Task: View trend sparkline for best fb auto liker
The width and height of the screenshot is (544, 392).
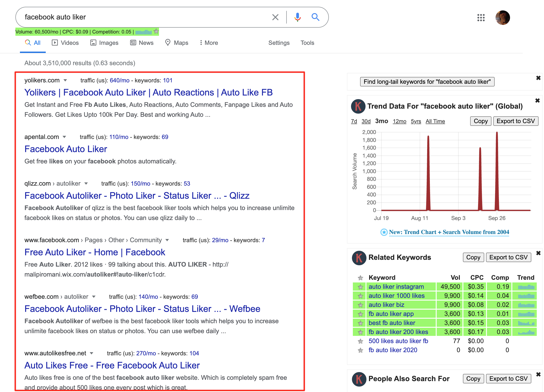Action: [526, 323]
